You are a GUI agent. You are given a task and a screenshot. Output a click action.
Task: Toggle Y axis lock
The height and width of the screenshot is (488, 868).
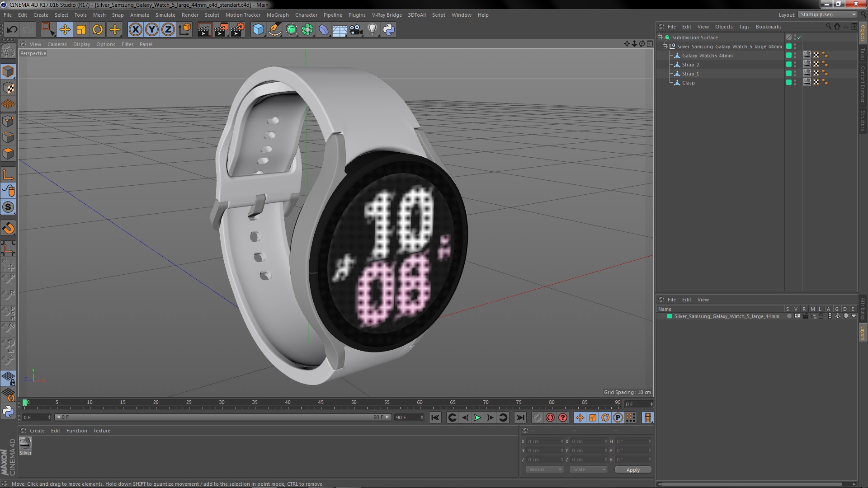[152, 30]
